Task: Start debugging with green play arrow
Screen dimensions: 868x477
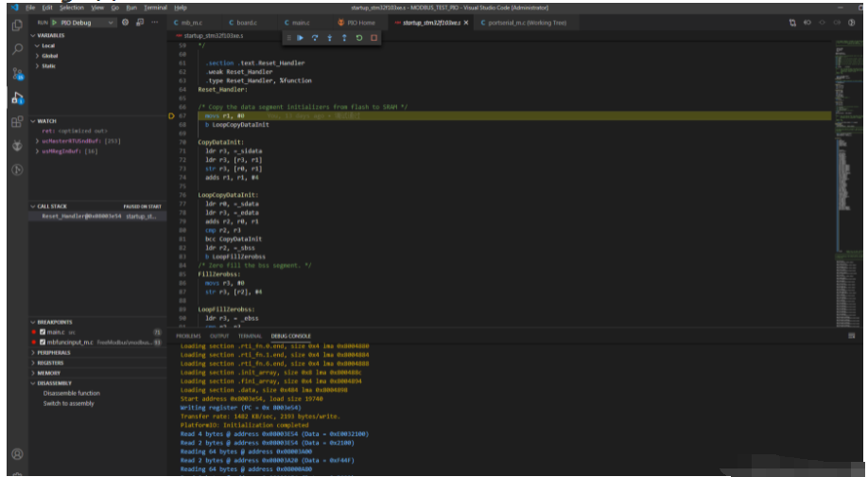Action: (x=54, y=23)
